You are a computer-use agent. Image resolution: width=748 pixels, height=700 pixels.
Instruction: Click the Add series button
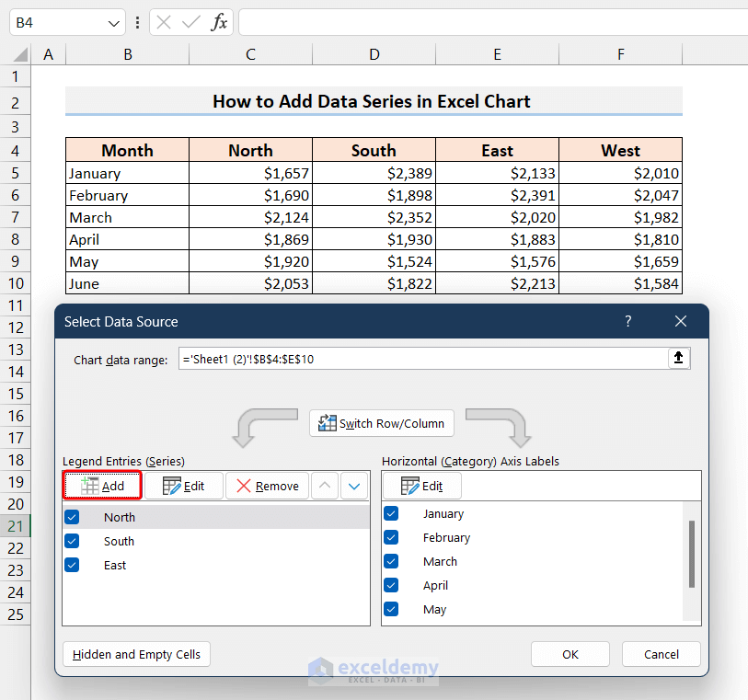point(102,486)
